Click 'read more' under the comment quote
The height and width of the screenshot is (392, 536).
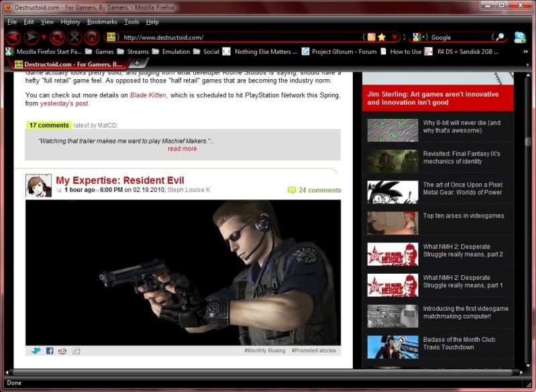pyautogui.click(x=182, y=149)
